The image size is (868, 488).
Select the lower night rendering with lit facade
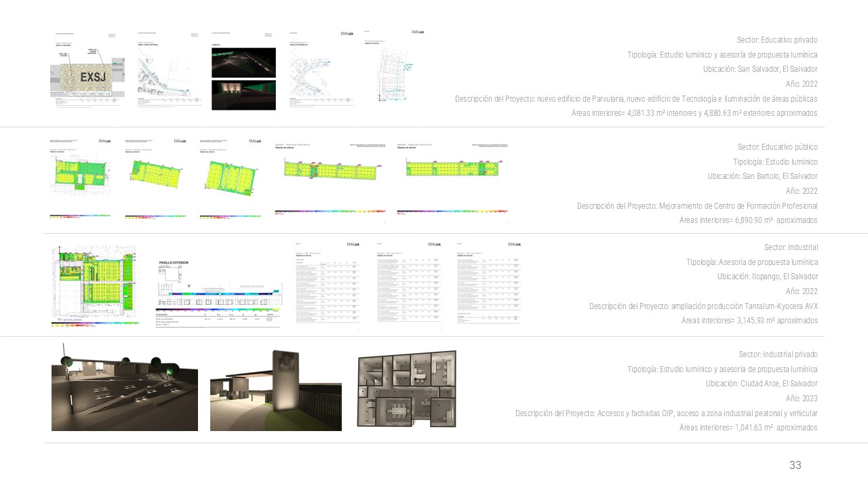pos(243,95)
